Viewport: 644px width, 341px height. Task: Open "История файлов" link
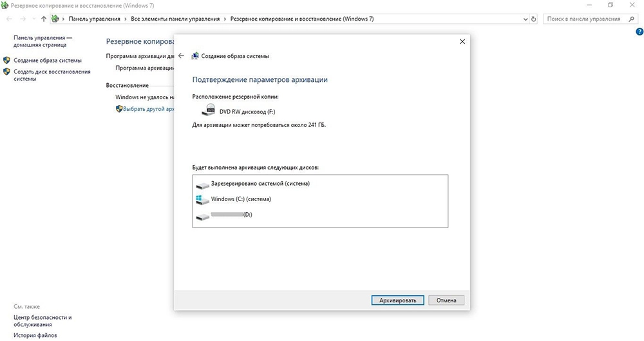[35, 335]
